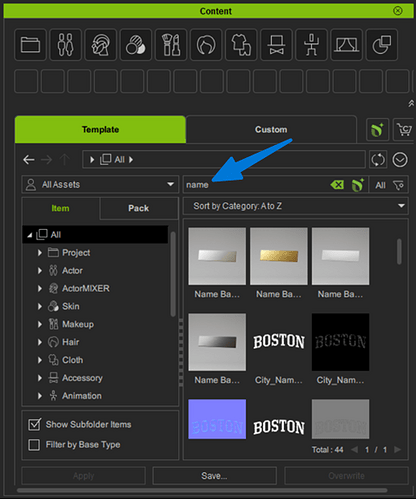Select first silver Name Badge thumbnail

pos(217,256)
